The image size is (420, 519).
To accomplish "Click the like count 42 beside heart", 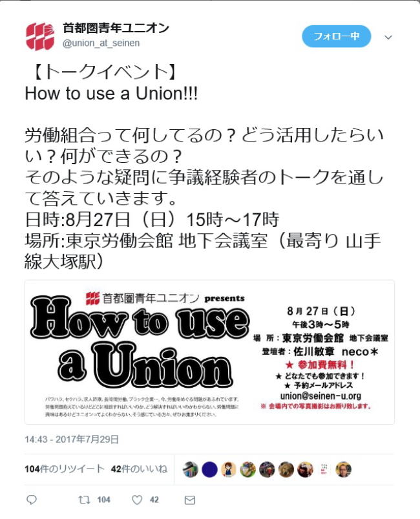I will tap(154, 500).
